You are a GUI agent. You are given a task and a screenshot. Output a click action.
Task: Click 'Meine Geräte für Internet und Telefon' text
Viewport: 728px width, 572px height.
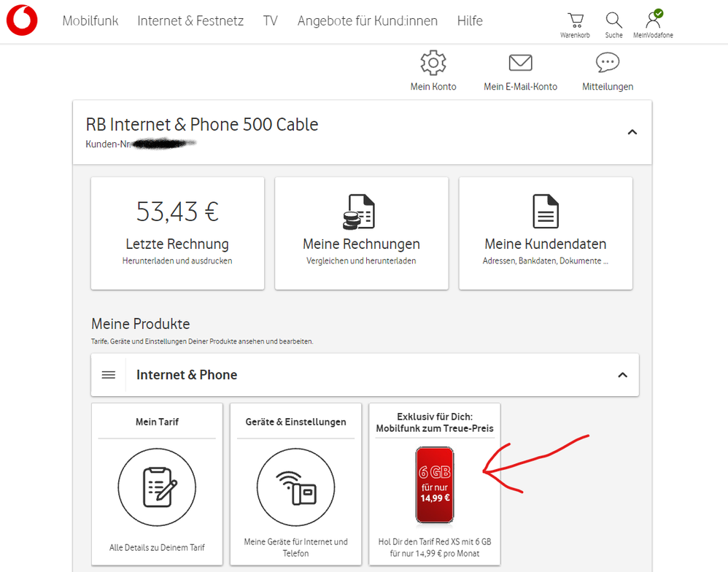(295, 547)
